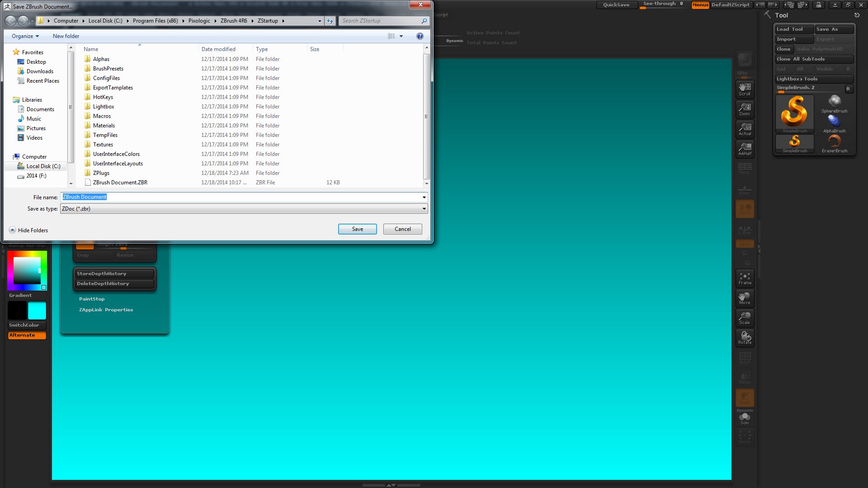Toggle the Transp transparency button

[x=745, y=378]
